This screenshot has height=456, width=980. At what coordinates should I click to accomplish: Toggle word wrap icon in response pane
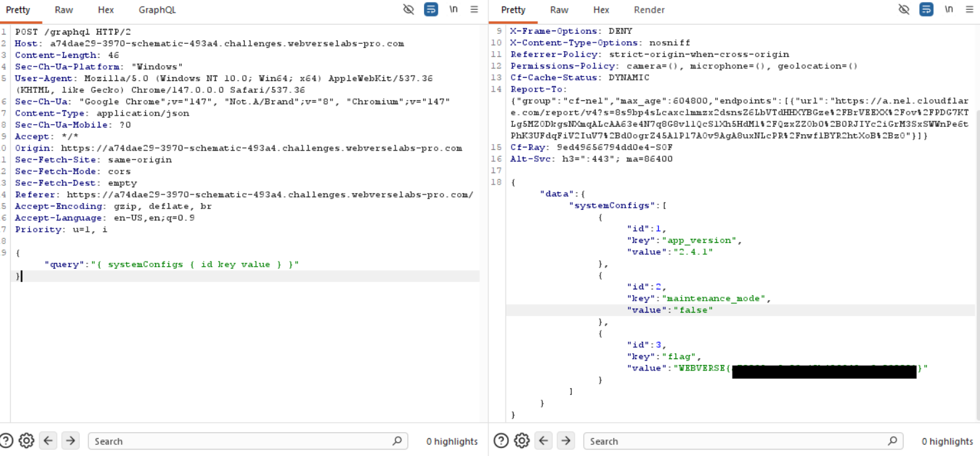click(x=926, y=10)
